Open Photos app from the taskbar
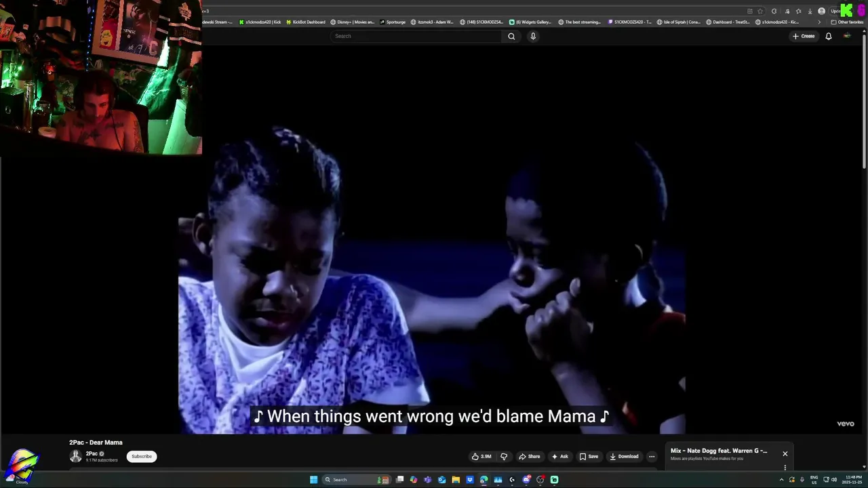Viewport: 868px width, 488px height. (x=498, y=479)
